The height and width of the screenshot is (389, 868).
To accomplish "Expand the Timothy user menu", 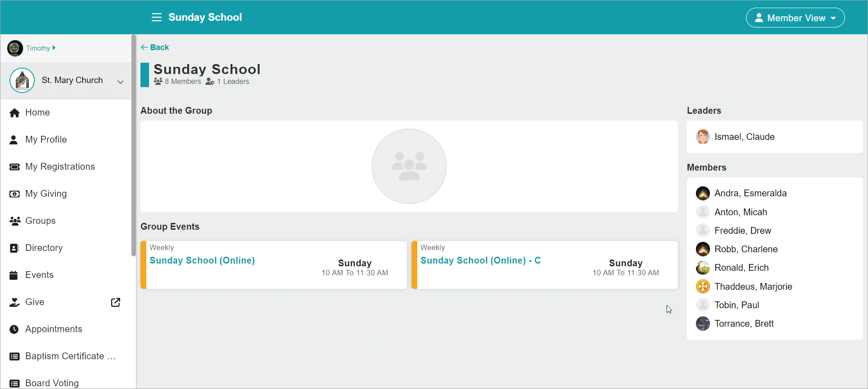I will [41, 48].
